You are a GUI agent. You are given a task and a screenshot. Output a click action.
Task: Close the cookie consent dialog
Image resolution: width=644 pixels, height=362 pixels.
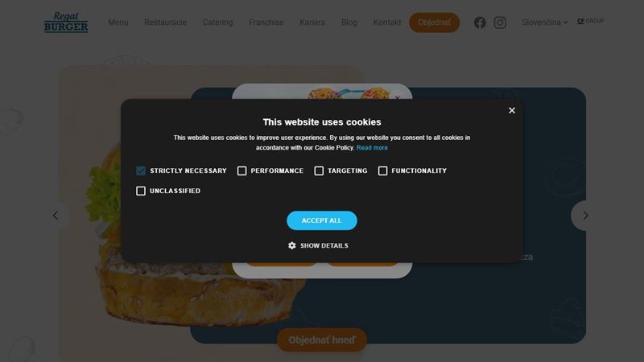[x=512, y=110]
